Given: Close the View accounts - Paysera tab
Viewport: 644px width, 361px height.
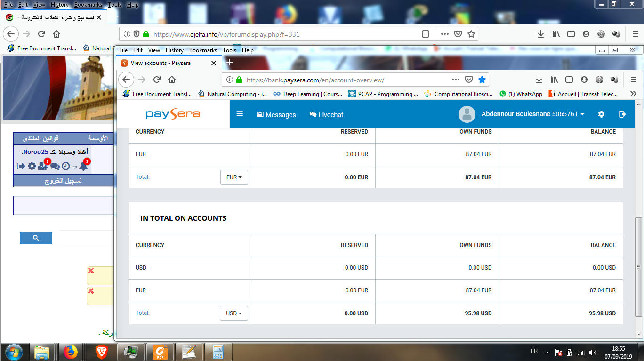Looking at the screenshot, I should click(213, 63).
